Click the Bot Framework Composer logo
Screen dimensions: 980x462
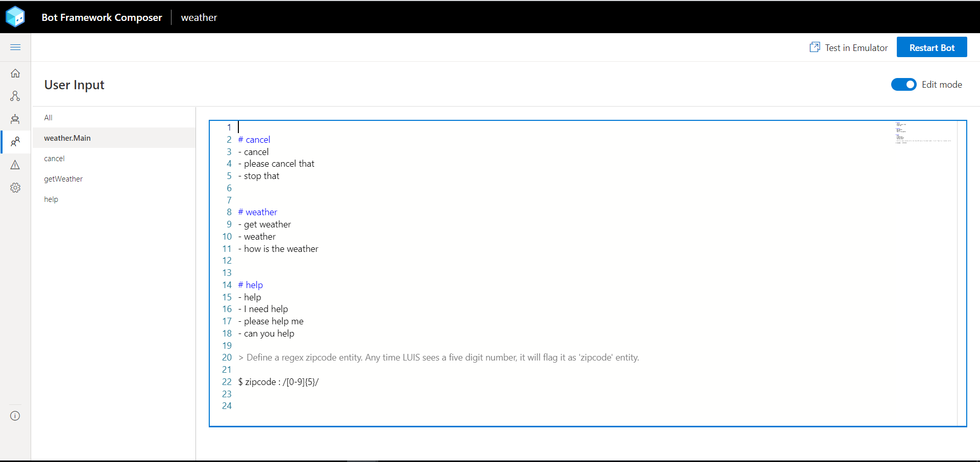[x=15, y=16]
